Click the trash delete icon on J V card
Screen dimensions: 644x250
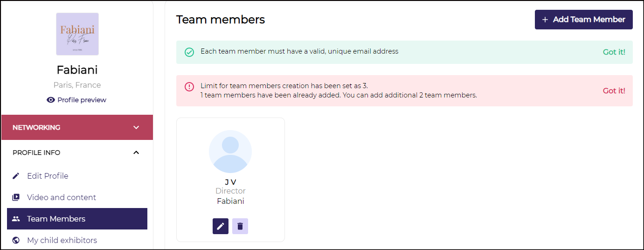pyautogui.click(x=240, y=226)
